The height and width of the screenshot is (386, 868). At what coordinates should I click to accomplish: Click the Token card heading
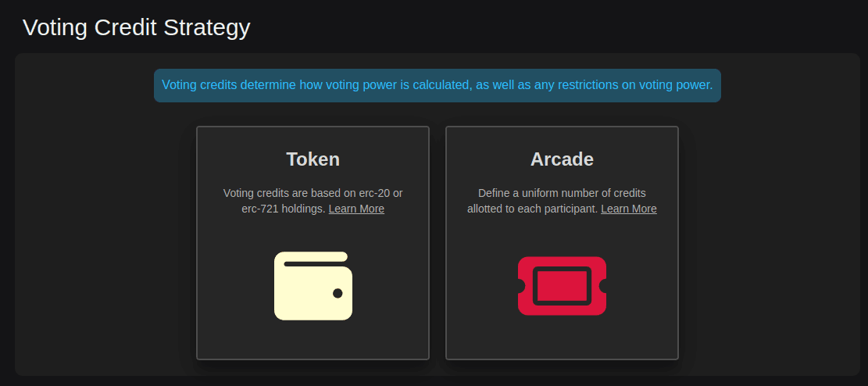(x=313, y=159)
